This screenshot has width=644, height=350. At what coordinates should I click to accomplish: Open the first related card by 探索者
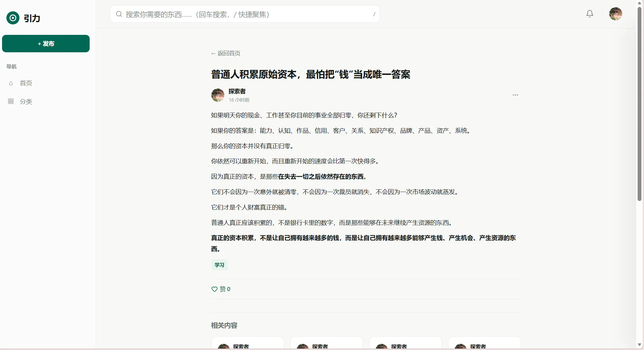pos(248,343)
